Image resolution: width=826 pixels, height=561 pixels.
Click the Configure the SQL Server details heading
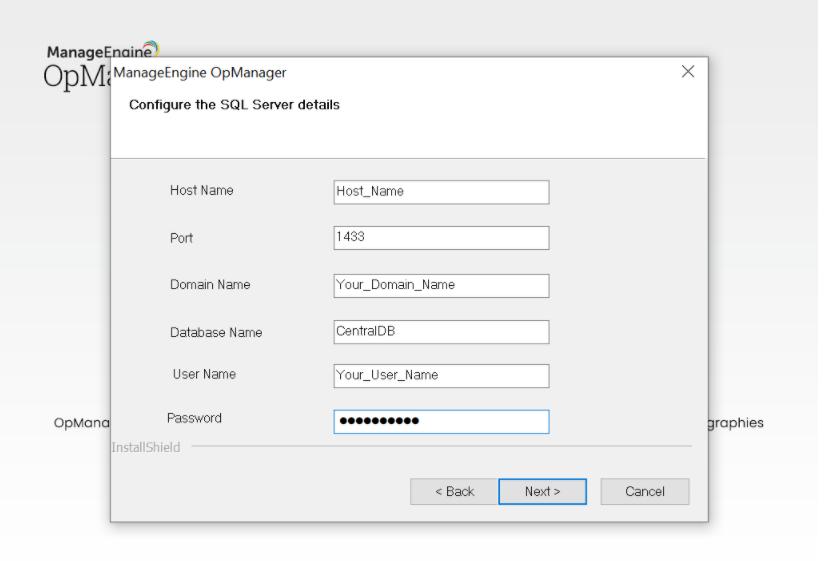(x=234, y=105)
